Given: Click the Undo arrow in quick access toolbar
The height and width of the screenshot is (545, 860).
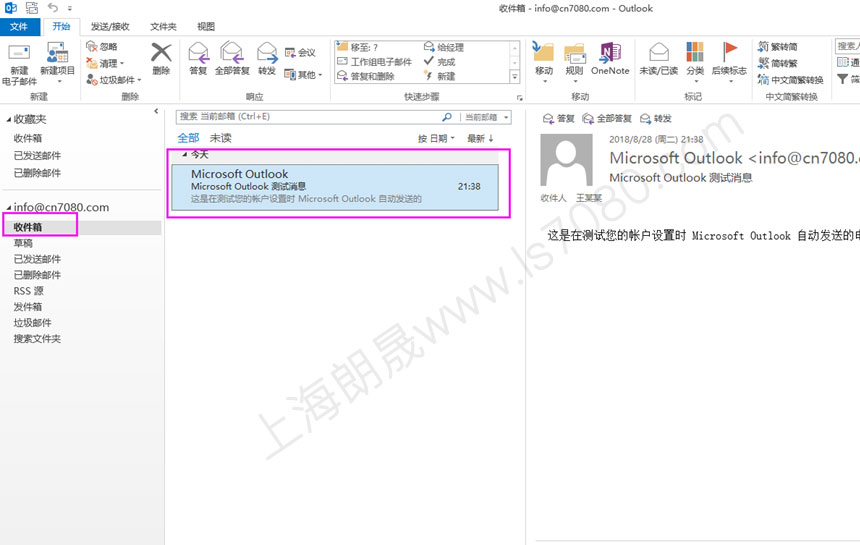Looking at the screenshot, I should 53,8.
